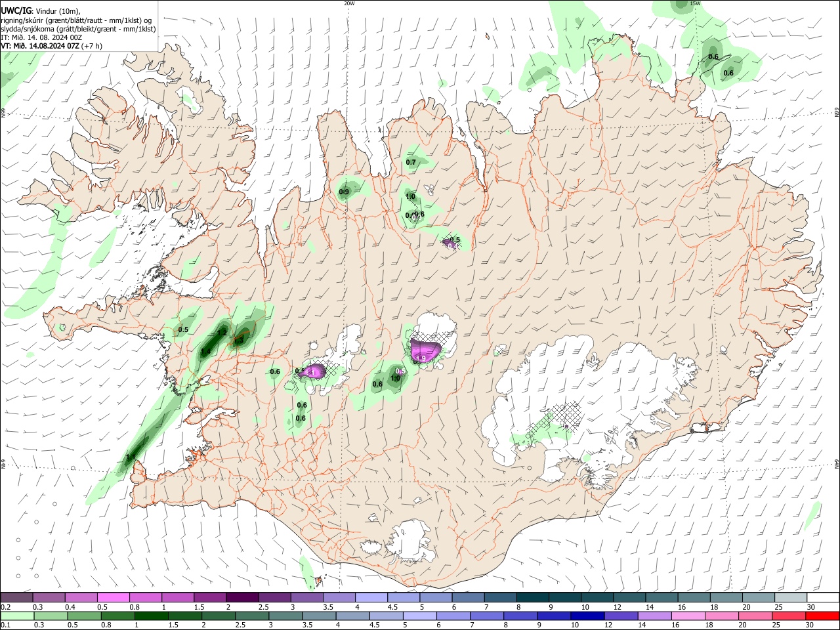Click the large purple snow patch on central glacier

click(425, 350)
